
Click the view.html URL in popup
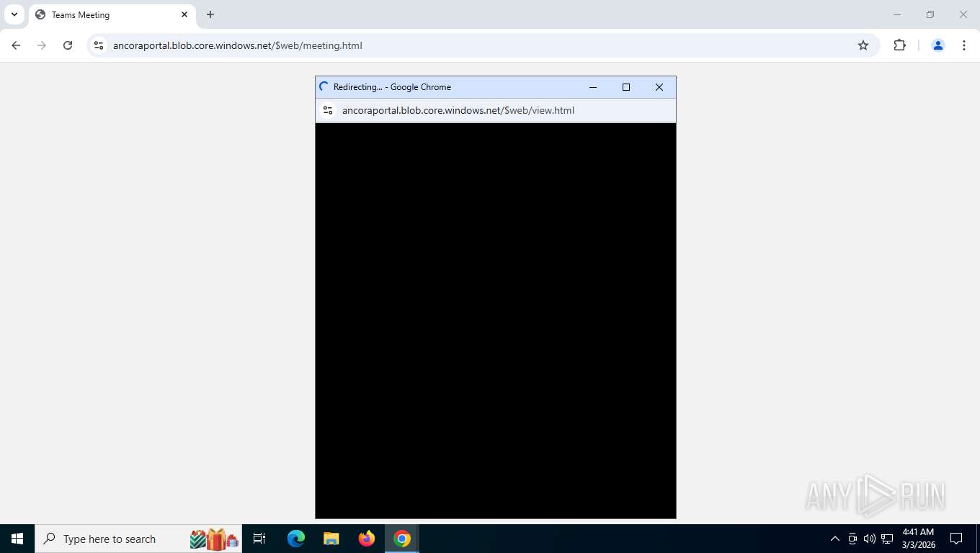coord(458,110)
